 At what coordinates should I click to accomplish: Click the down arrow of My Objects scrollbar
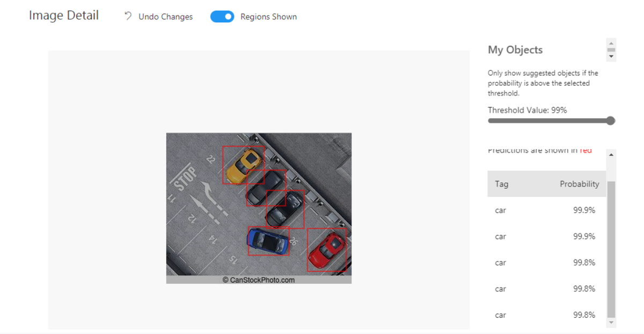pyautogui.click(x=611, y=56)
